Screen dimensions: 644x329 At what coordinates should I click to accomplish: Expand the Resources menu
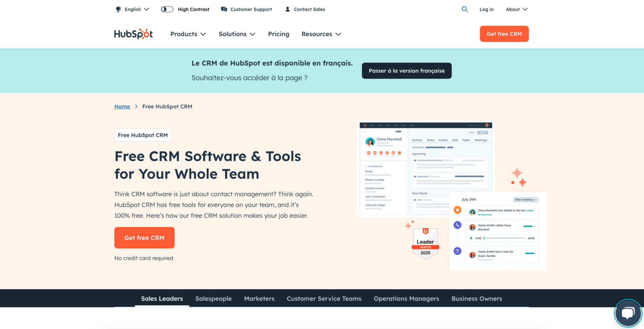click(321, 34)
